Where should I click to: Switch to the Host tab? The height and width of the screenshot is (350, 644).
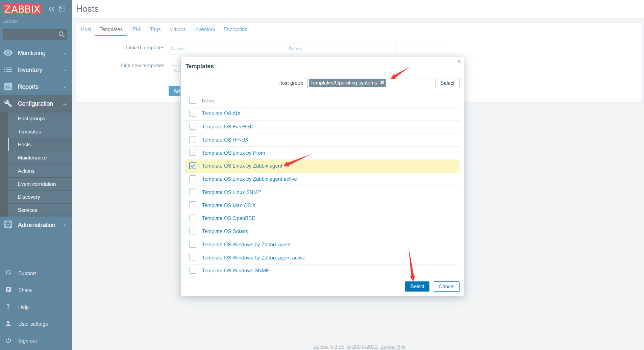click(x=86, y=29)
